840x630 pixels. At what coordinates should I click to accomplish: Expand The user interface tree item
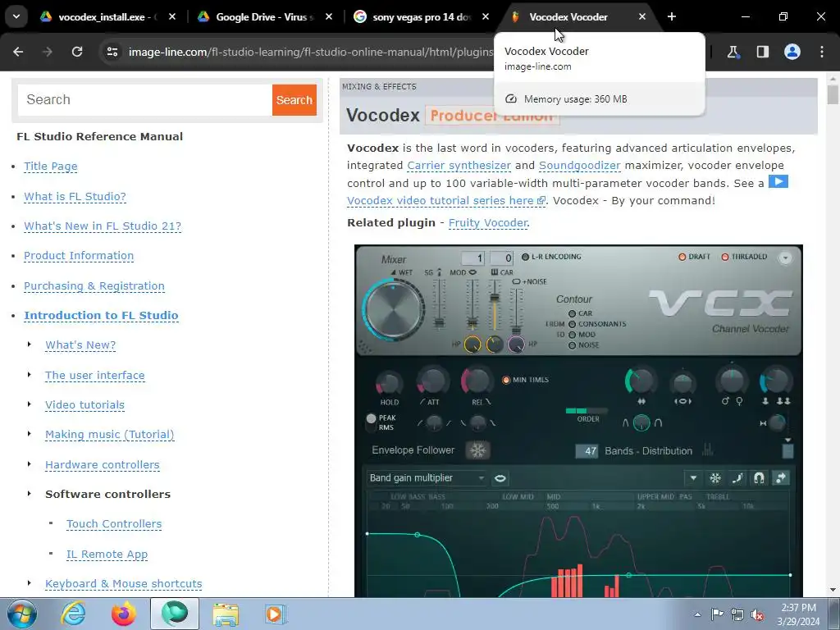pos(30,374)
